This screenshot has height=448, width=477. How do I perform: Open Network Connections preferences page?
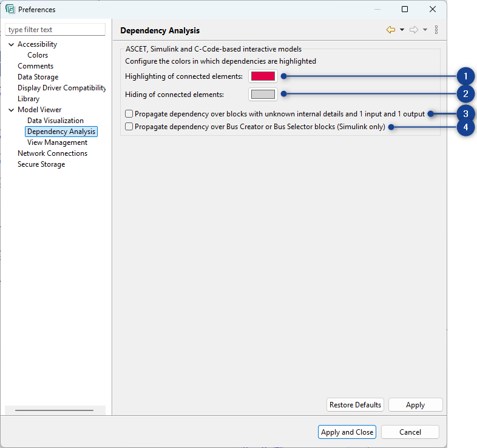52,153
